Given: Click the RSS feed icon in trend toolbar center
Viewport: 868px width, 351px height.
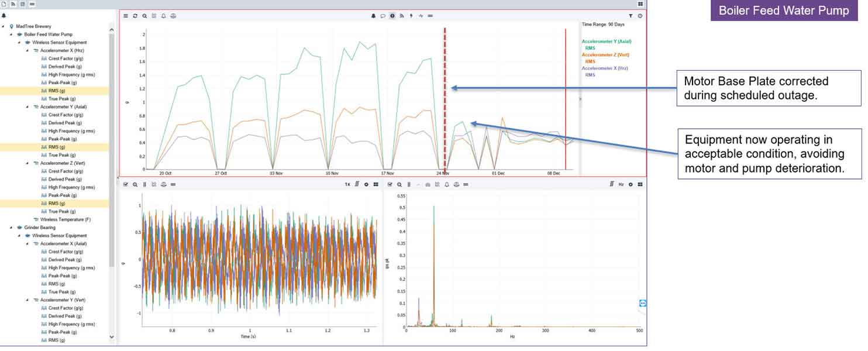Looking at the screenshot, I should coord(402,16).
